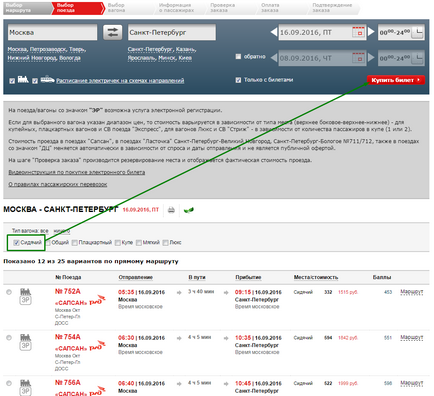The image size is (434, 396).
Task: Select train № 752А radio button
Action: coord(9,292)
